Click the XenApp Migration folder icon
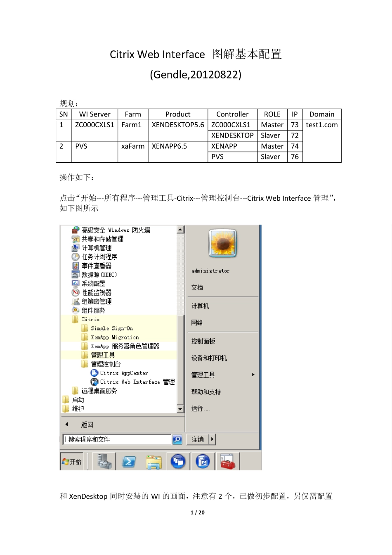 85,337
